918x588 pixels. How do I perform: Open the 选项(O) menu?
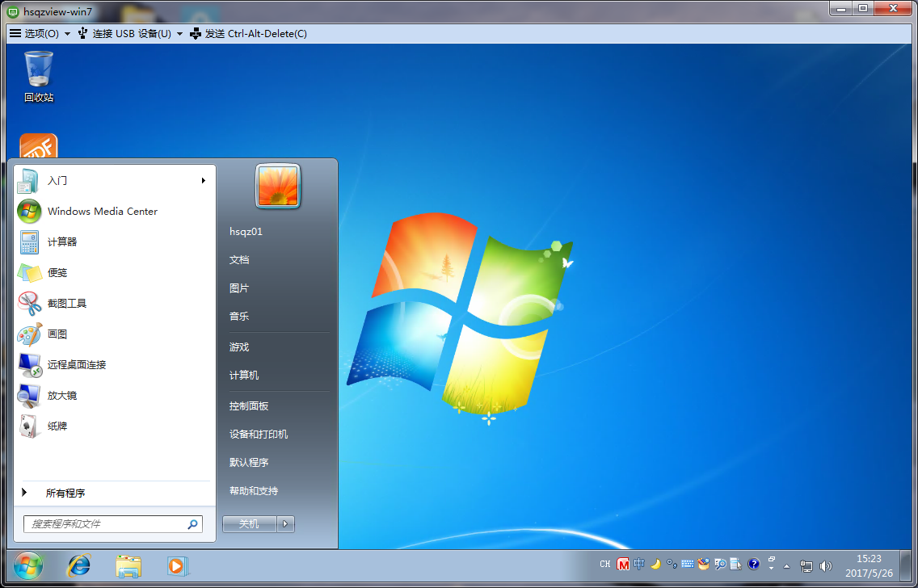pyautogui.click(x=40, y=34)
